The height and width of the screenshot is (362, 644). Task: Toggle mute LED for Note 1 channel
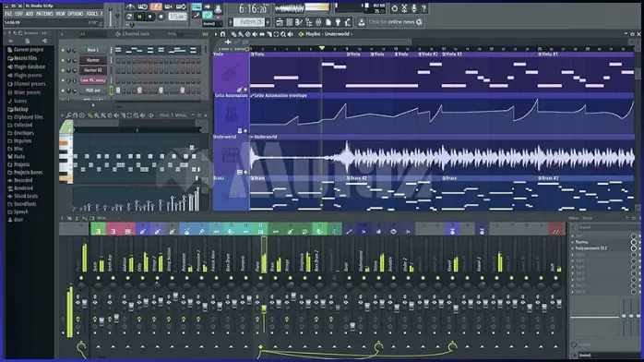63,50
